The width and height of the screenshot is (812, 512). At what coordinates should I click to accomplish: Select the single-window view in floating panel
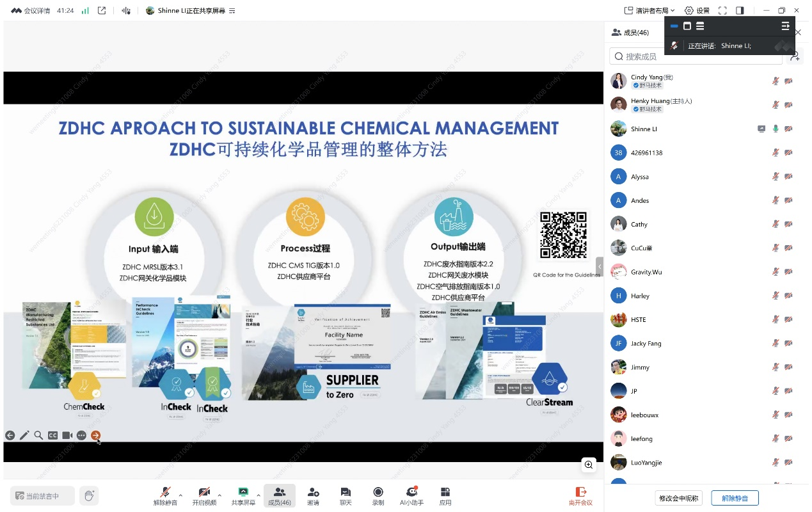687,26
